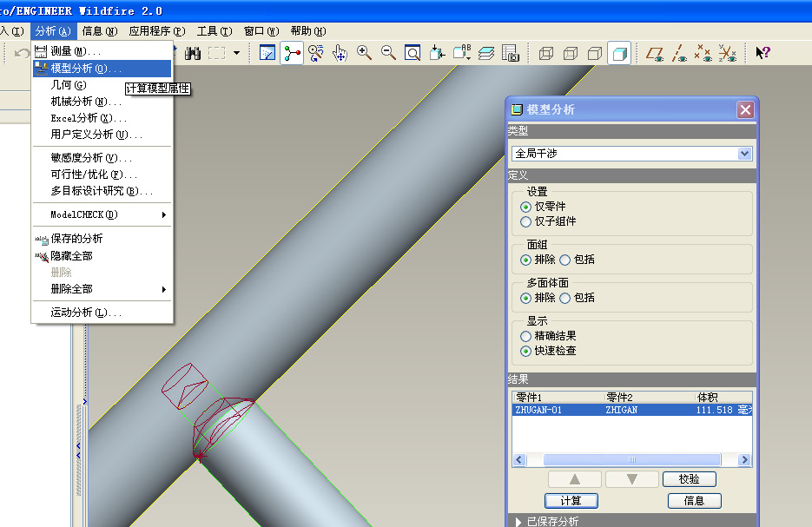Click the context-sensitive help arrow icon
Screen dimensions: 812x527
(x=762, y=52)
